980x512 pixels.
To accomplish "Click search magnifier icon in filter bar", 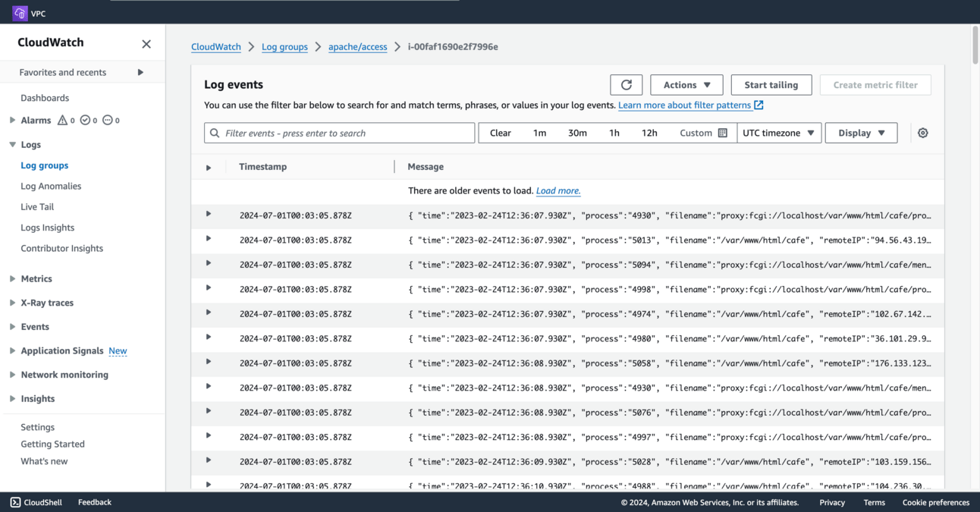I will click(x=215, y=133).
